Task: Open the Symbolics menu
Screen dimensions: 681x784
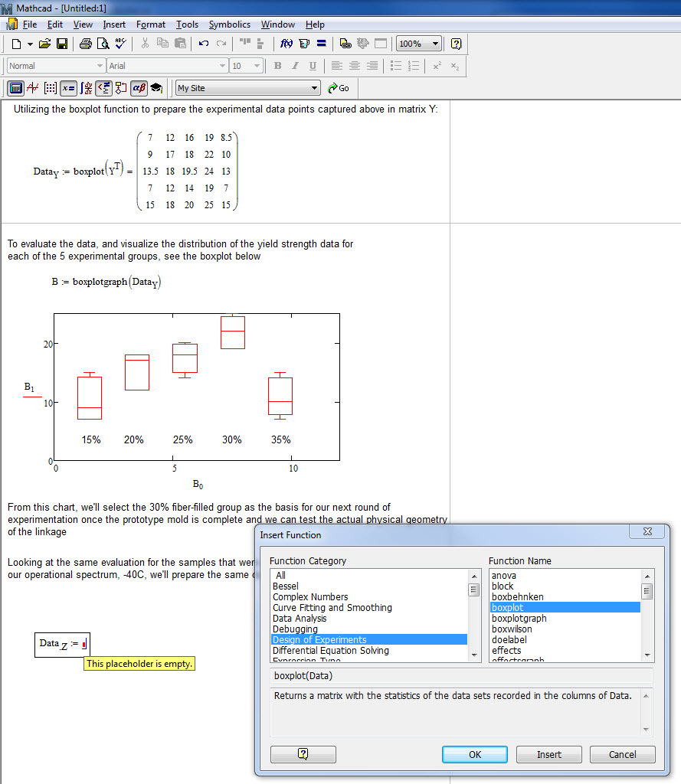Action: click(x=229, y=24)
